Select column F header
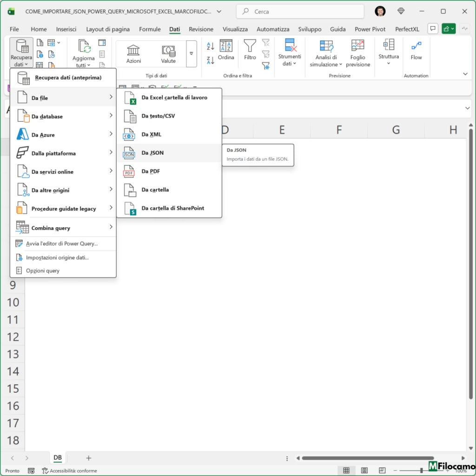 coord(339,130)
